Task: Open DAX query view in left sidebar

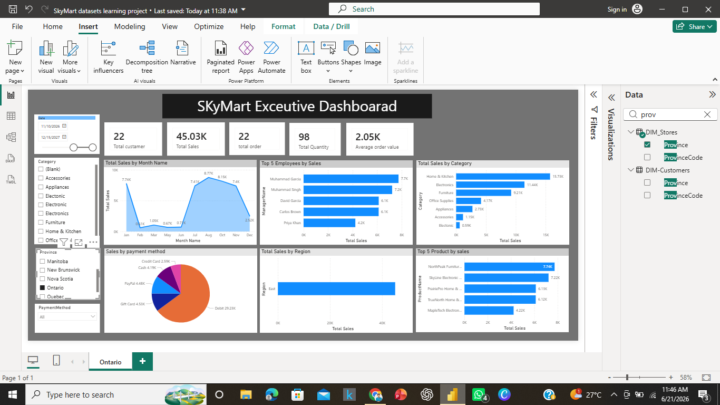Action: click(11, 158)
